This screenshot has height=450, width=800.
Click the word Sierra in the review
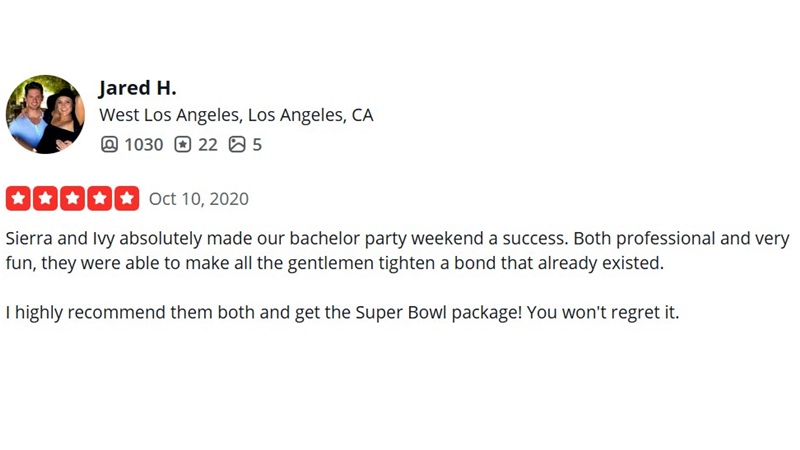pos(30,239)
